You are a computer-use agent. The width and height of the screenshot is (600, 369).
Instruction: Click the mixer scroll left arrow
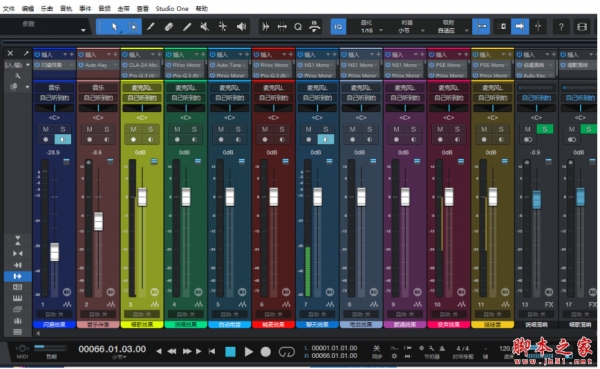click(38, 333)
